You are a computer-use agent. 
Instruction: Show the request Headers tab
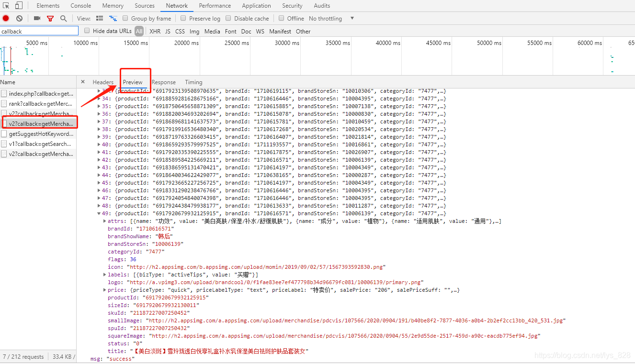pos(103,82)
